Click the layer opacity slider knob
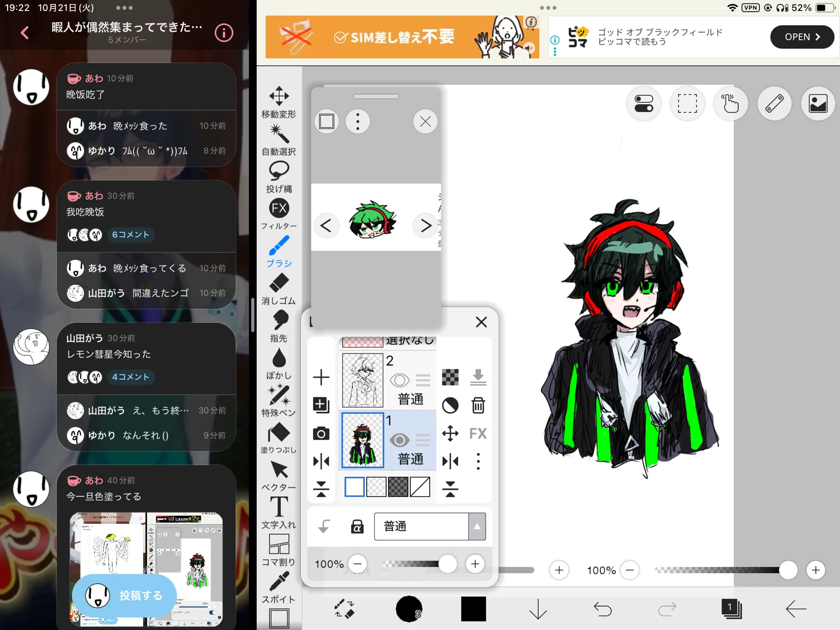 click(x=447, y=564)
